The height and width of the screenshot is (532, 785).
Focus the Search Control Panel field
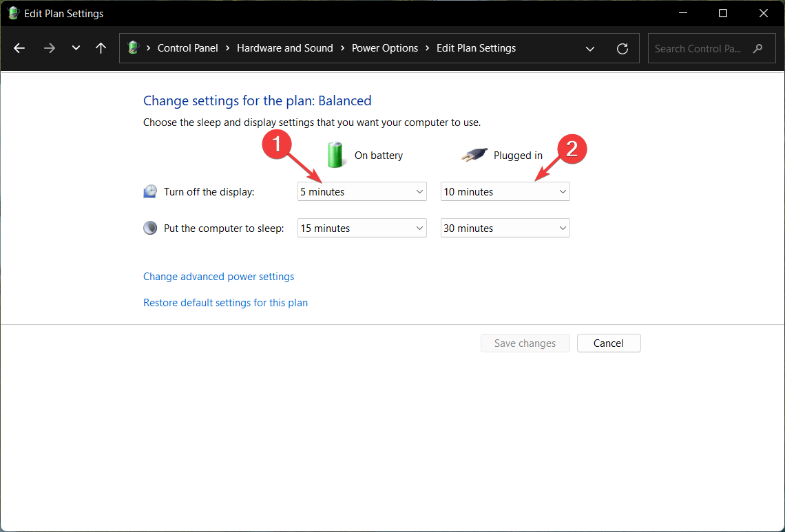click(x=698, y=48)
